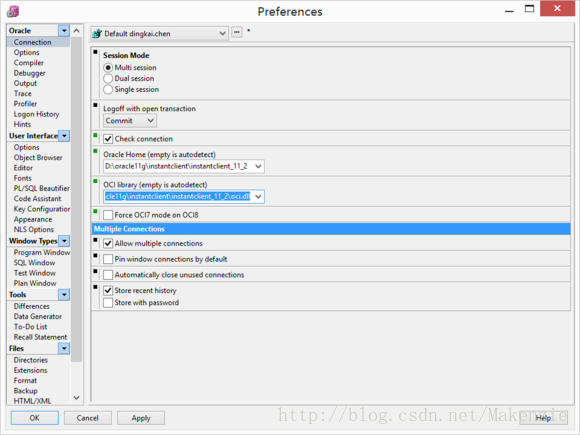580x435 pixels.
Task: Click the PL/SQL Developer app icon in title bar
Action: click(x=13, y=11)
